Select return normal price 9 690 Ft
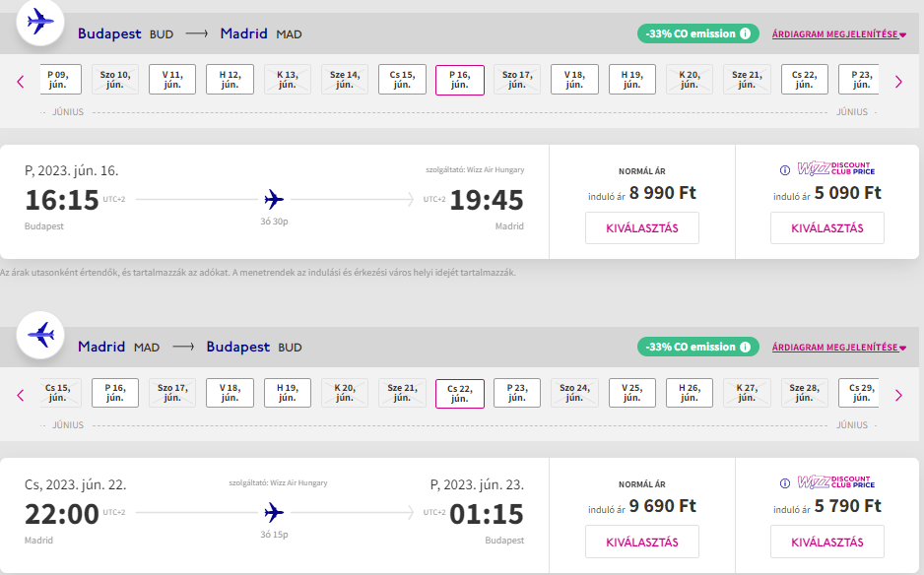The width and height of the screenshot is (924, 575). [642, 542]
